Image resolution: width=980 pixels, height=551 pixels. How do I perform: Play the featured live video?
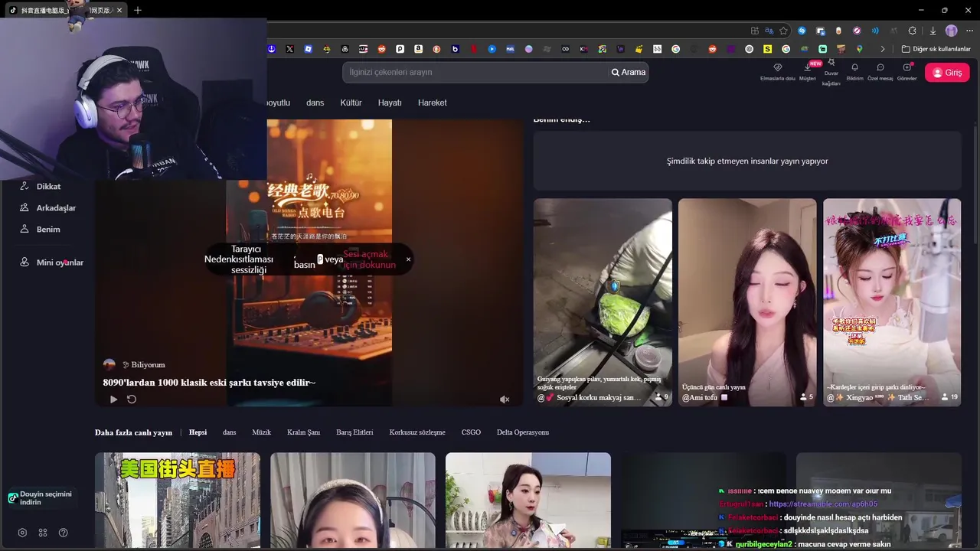tap(113, 399)
